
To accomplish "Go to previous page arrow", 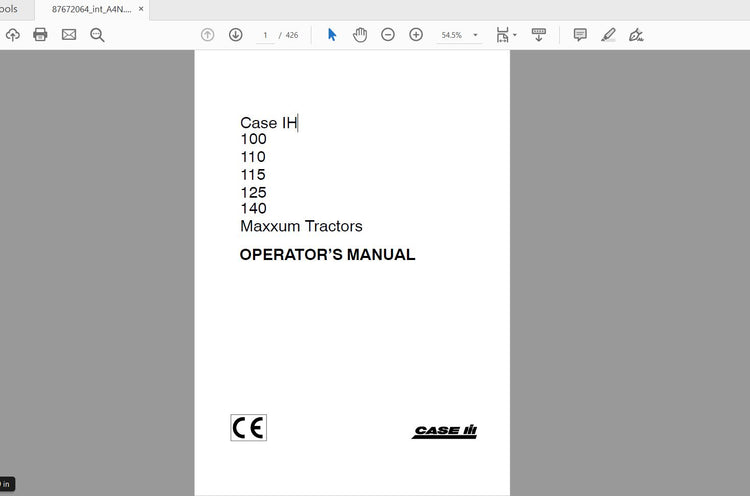I will (207, 35).
